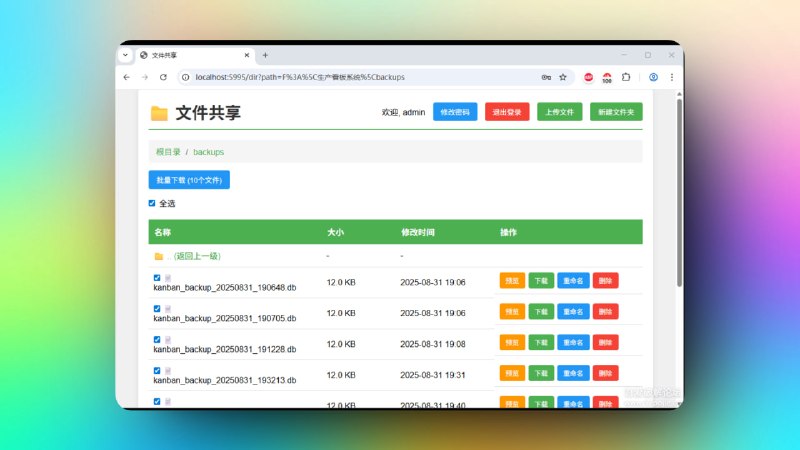Download kanban_backup_20250831_190705.db with the green button
This screenshot has height=450, width=800.
point(541,312)
